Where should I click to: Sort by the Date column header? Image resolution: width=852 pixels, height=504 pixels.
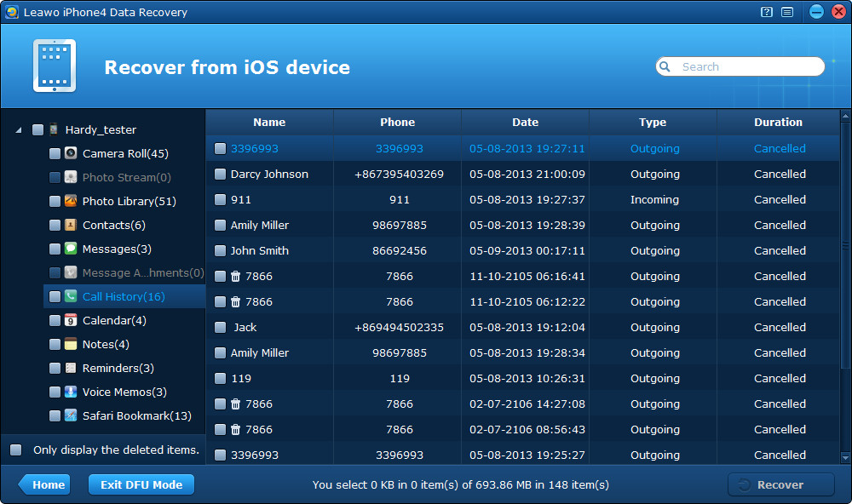click(525, 123)
